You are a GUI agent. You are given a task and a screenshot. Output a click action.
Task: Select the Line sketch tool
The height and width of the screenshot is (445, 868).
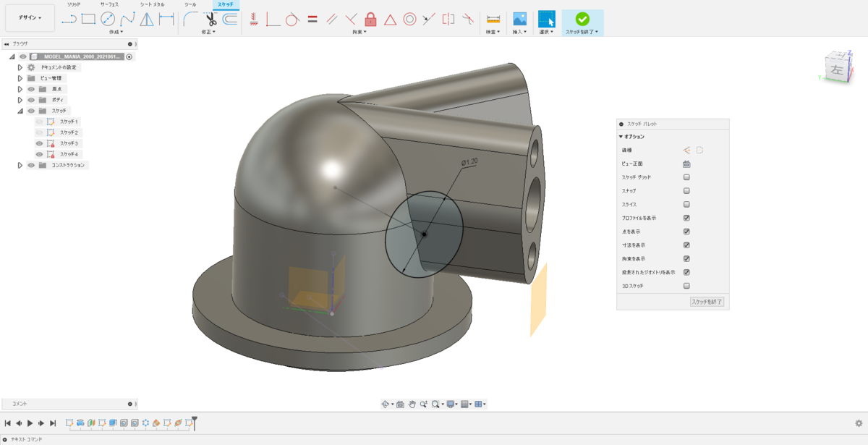[x=69, y=20]
